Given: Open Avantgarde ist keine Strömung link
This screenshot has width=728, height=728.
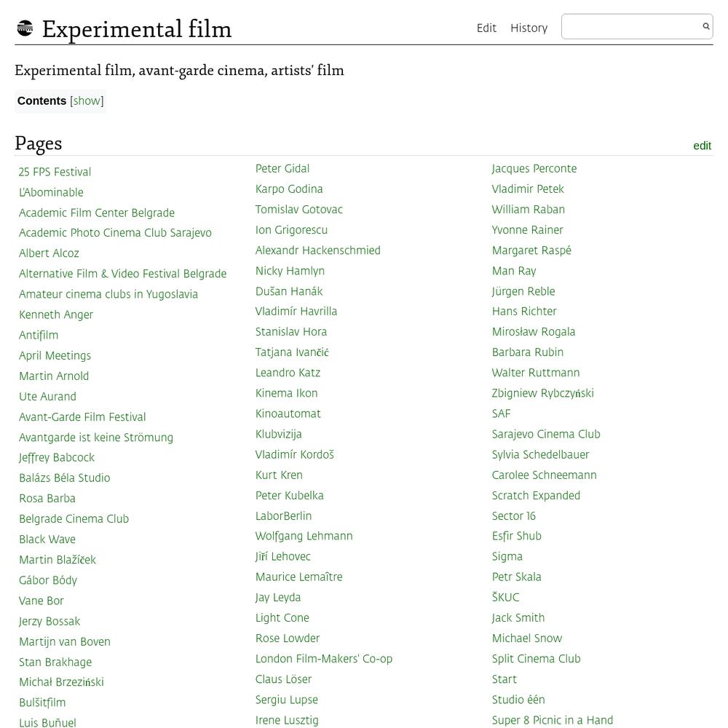Looking at the screenshot, I should 95,438.
